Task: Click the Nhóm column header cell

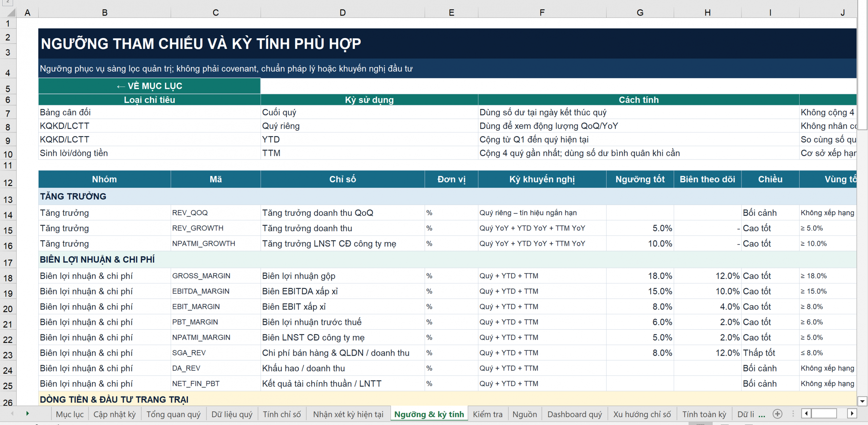Action: click(104, 179)
